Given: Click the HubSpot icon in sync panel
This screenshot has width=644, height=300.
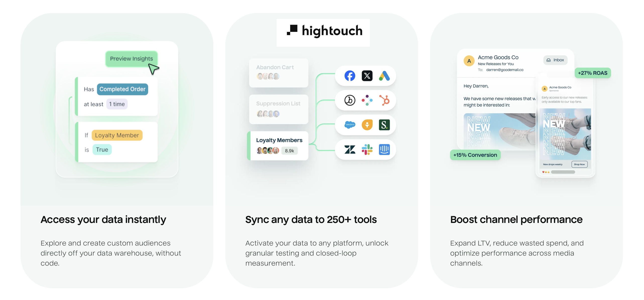Looking at the screenshot, I should point(384,99).
